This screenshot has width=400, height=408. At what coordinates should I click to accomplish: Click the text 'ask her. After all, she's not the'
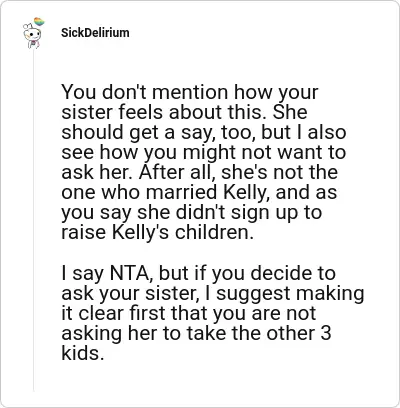pyautogui.click(x=199, y=172)
